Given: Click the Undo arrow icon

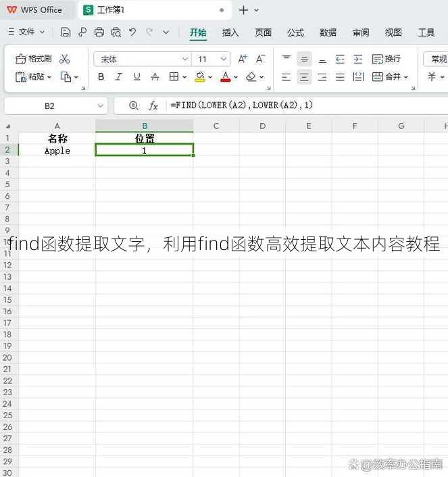Looking at the screenshot, I should (132, 32).
